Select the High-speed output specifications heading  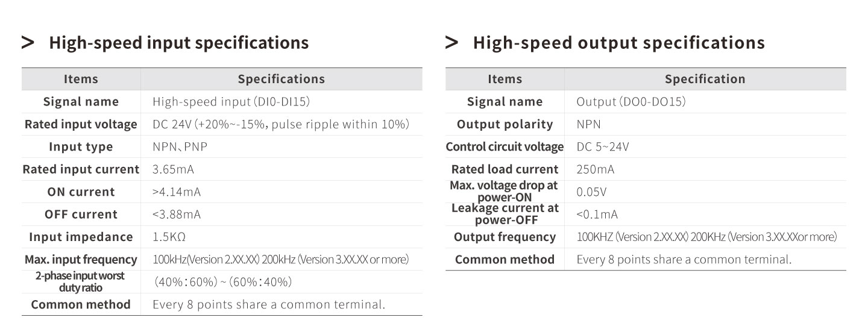(619, 43)
